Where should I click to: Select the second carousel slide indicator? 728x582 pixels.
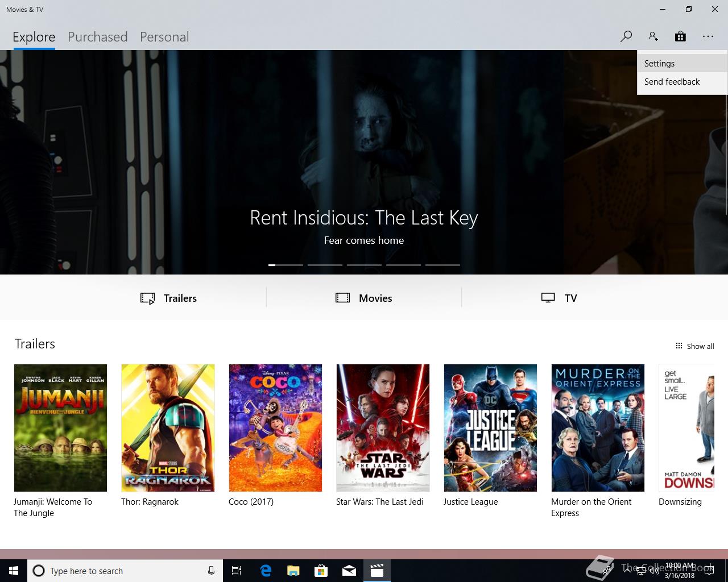[325, 265]
